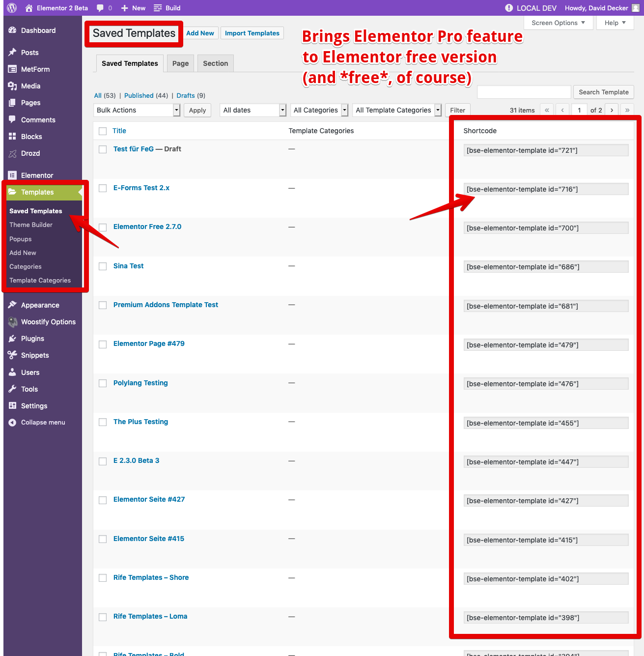
Task: Open the All dates dropdown
Action: pos(253,110)
